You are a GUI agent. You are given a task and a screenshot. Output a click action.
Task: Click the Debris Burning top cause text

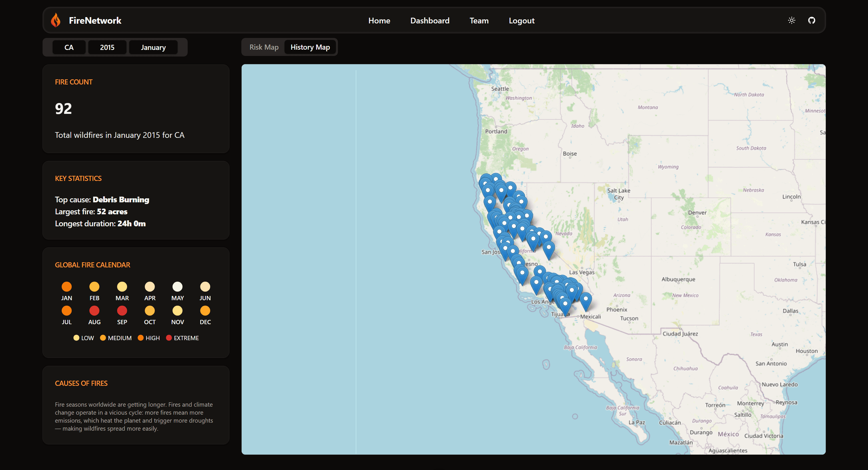(x=121, y=200)
